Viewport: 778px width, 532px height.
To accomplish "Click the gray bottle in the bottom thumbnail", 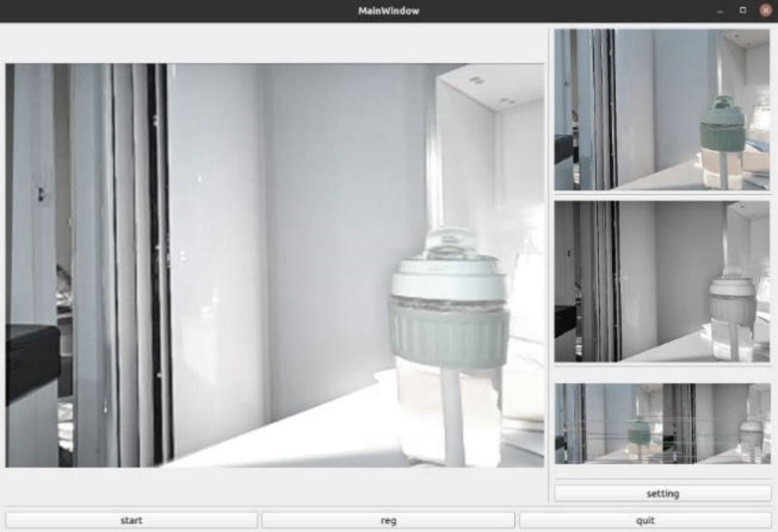I will click(x=751, y=432).
